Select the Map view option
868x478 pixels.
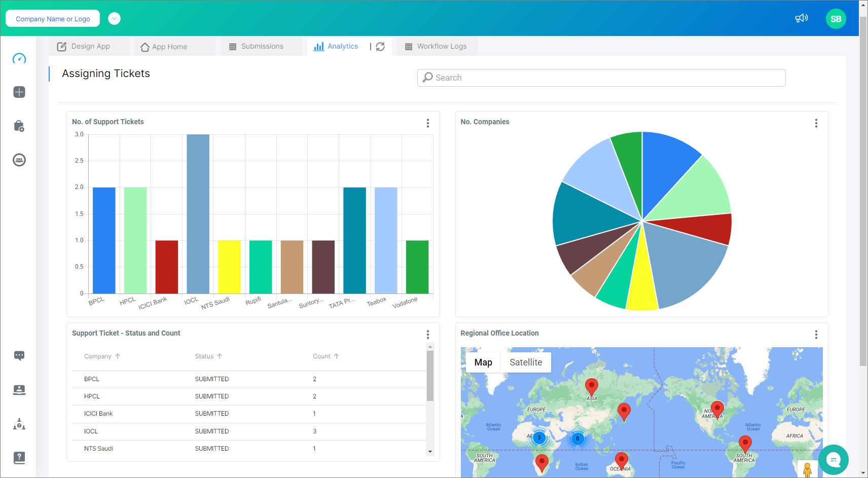coord(483,362)
